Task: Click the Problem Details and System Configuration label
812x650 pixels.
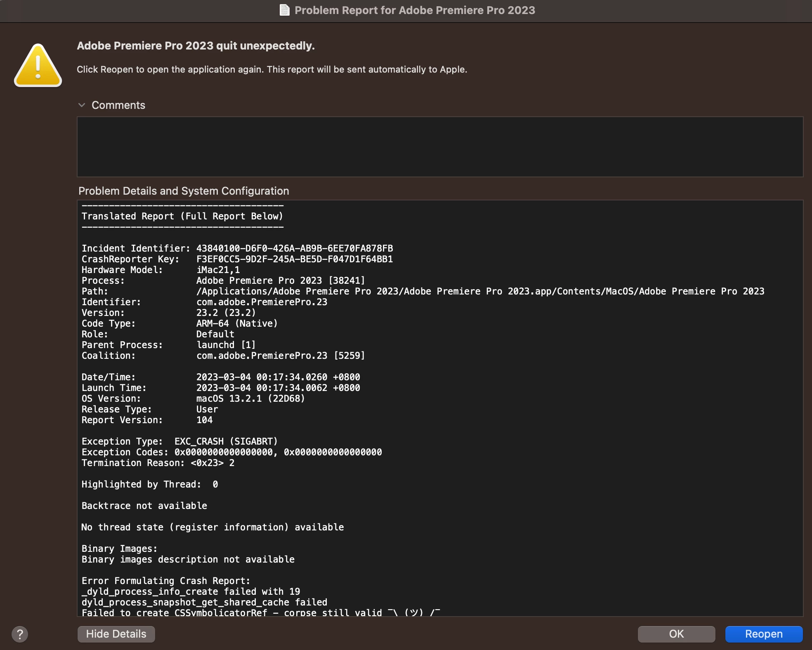Action: 184,191
